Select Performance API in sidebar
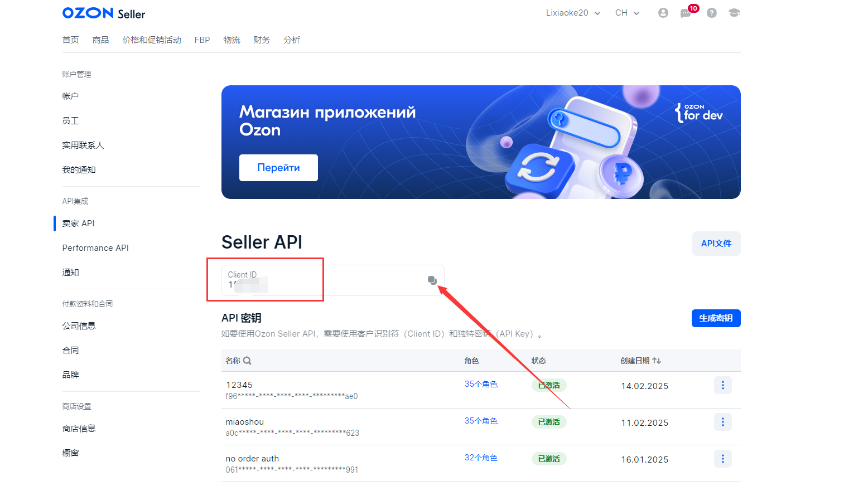868x486 pixels. click(95, 248)
